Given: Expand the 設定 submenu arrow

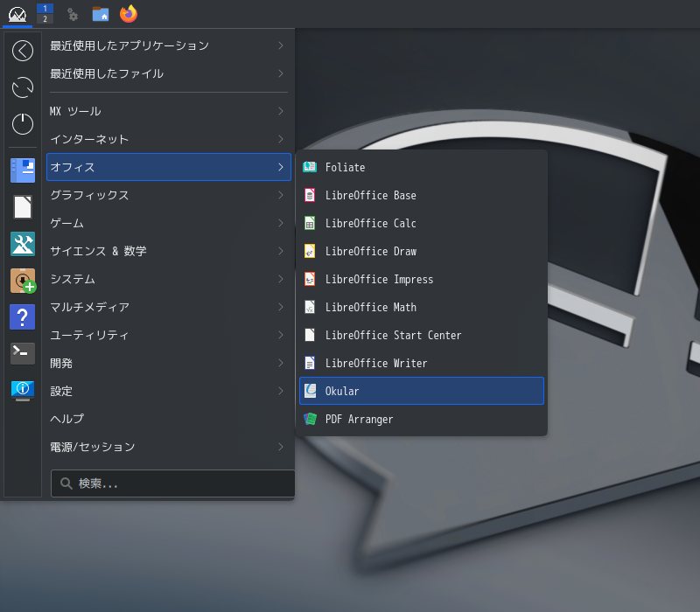Looking at the screenshot, I should [x=280, y=391].
